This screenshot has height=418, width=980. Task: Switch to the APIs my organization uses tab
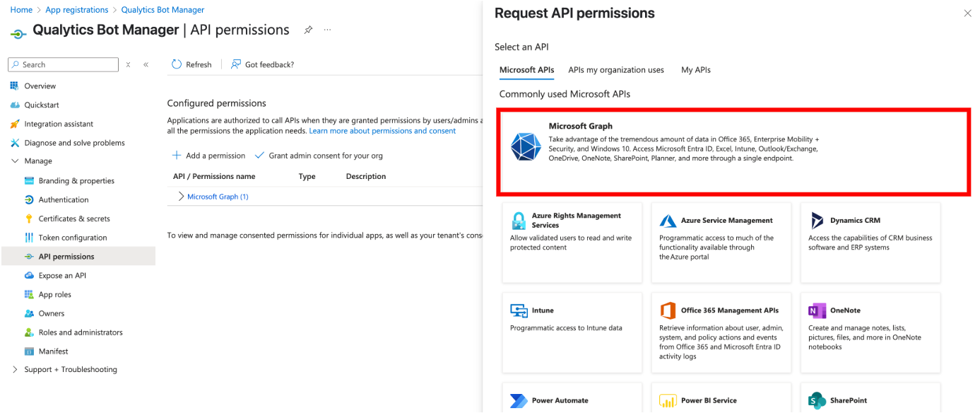(x=615, y=70)
